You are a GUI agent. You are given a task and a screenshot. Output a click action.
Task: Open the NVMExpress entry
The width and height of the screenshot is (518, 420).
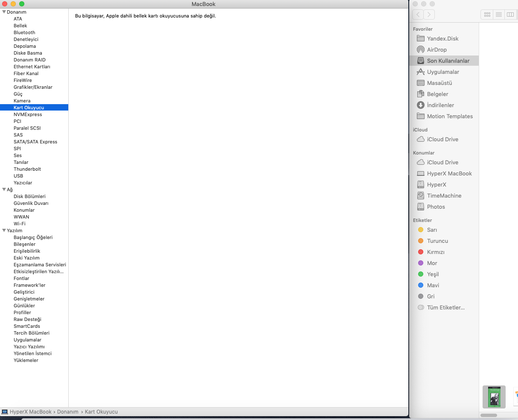pos(28,114)
